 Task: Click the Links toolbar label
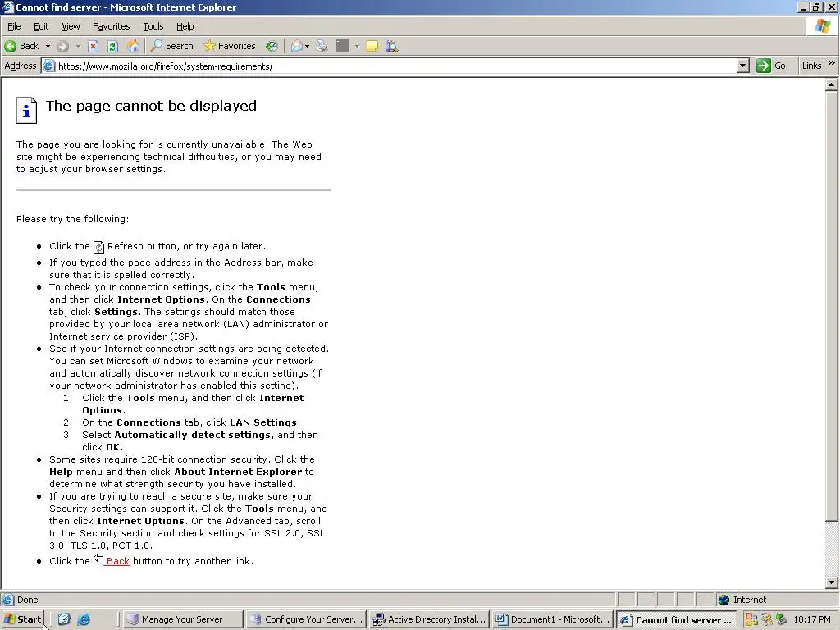[811, 66]
